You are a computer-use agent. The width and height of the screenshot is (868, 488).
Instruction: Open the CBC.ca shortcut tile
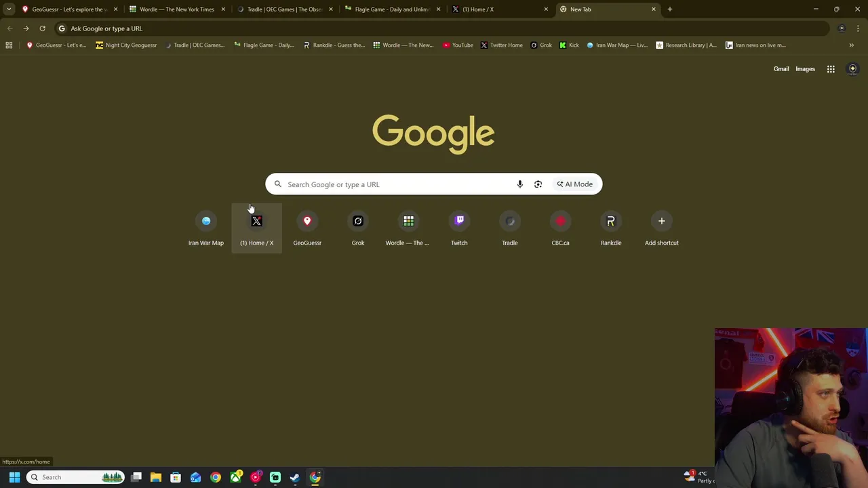pos(560,228)
